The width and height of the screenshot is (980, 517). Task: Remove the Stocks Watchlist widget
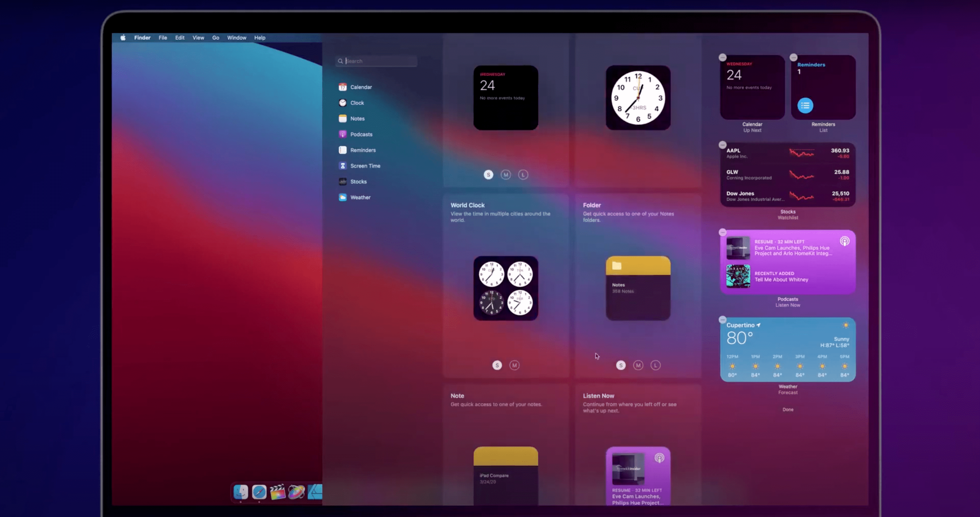(722, 145)
